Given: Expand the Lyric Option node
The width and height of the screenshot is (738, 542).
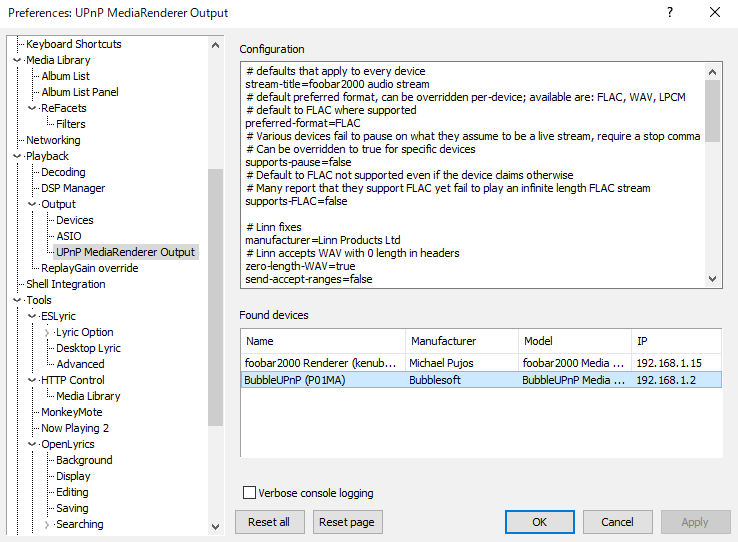Looking at the screenshot, I should pyautogui.click(x=47, y=332).
